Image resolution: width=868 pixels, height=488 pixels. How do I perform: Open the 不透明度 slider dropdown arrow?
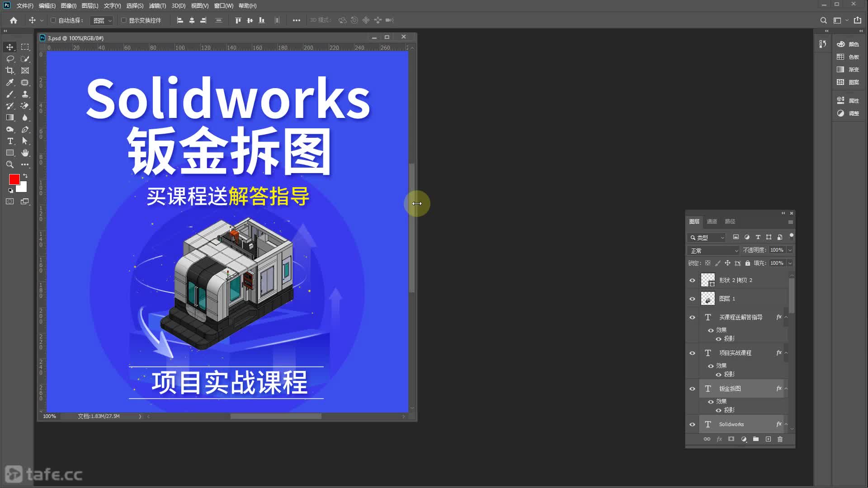790,250
